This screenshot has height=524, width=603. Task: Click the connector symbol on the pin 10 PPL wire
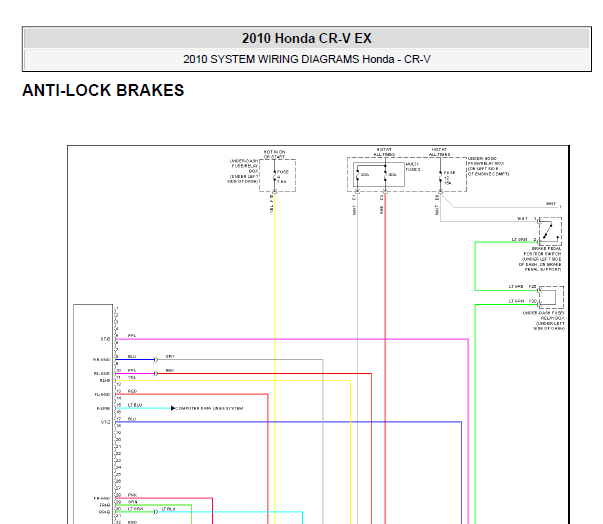(x=155, y=373)
